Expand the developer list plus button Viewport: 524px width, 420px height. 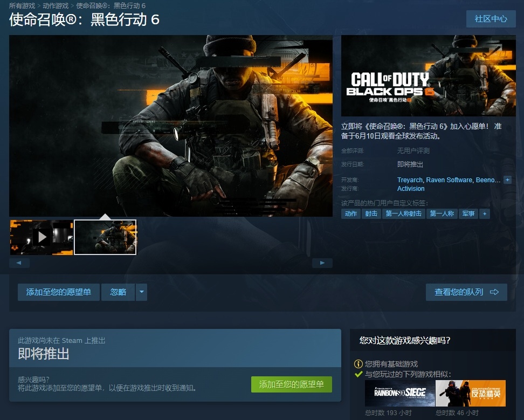508,180
